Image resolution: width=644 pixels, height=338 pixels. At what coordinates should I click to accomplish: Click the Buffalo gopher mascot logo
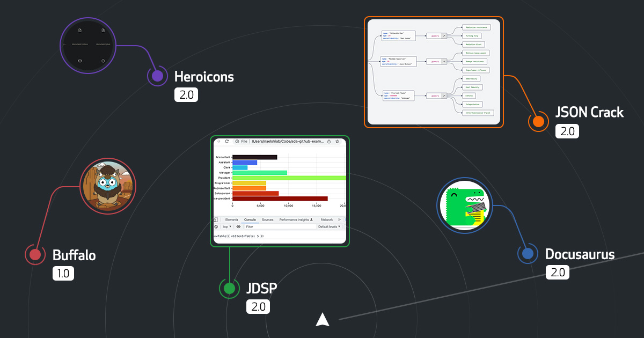point(108,187)
